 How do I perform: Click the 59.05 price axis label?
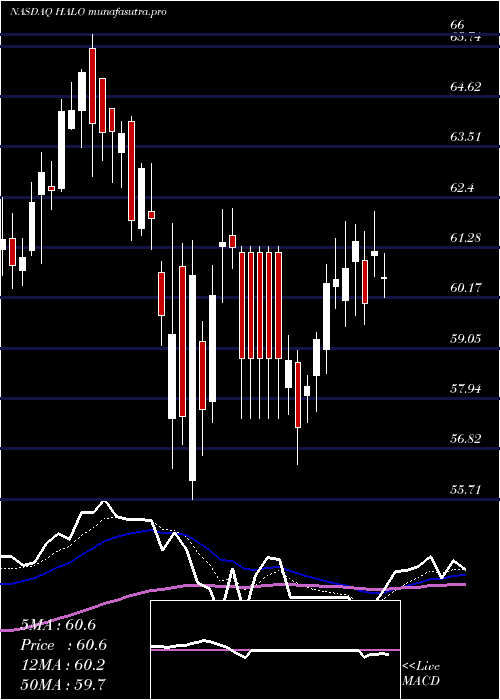466,338
